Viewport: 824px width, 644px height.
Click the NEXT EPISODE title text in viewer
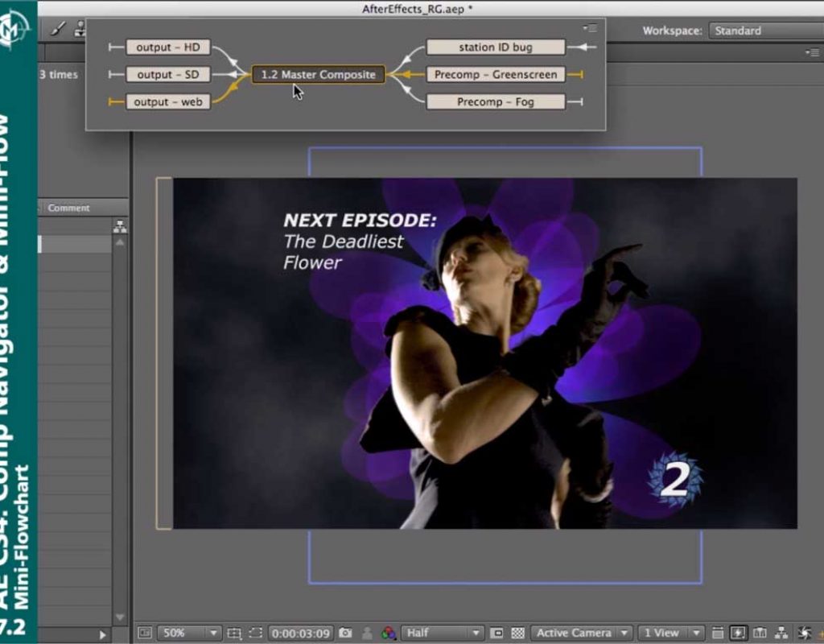(x=360, y=221)
